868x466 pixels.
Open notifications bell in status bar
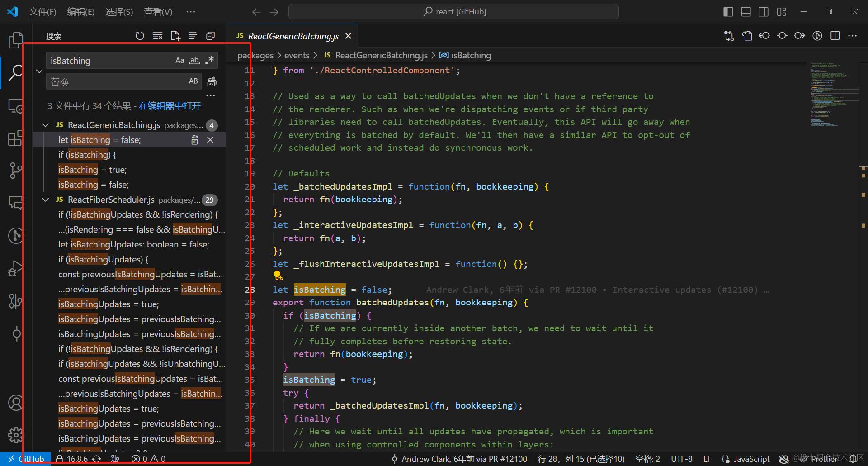click(853, 459)
